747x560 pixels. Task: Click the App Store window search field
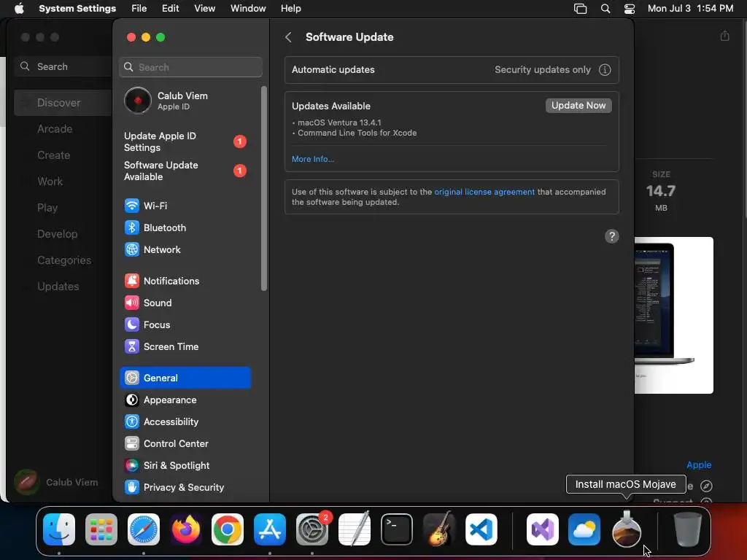tap(63, 66)
